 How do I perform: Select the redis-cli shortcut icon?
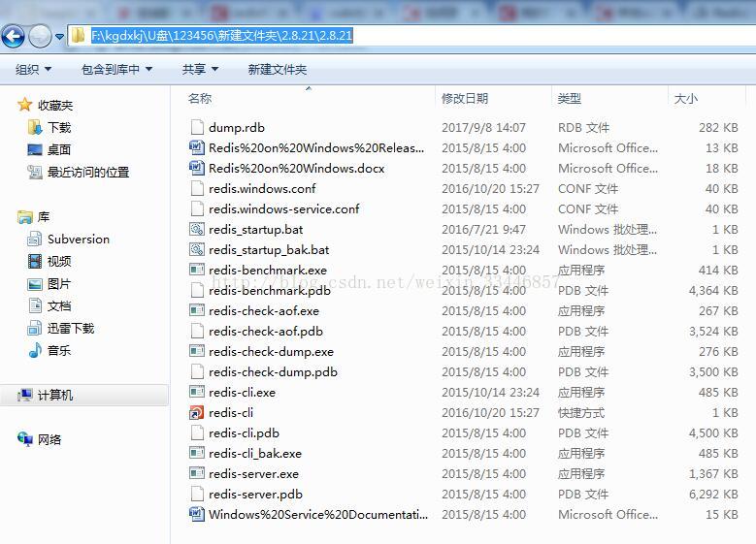coord(197,413)
